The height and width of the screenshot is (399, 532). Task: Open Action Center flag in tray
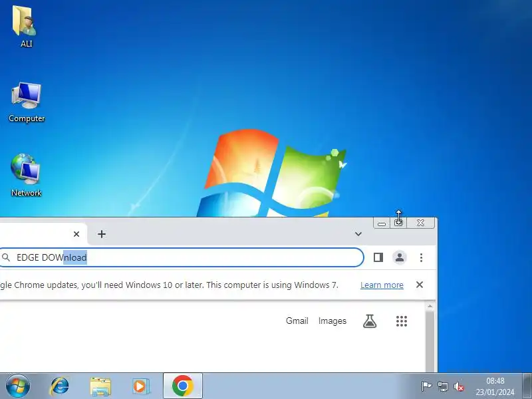[x=426, y=386]
